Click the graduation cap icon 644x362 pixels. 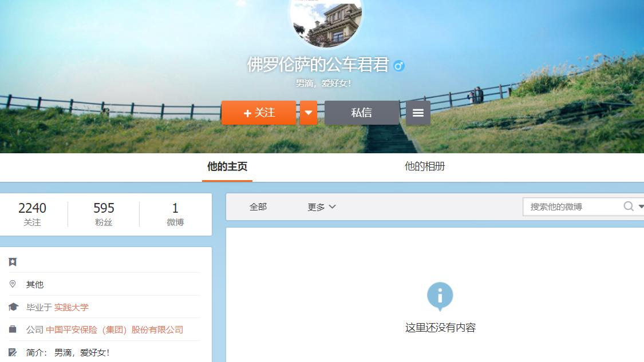pyautogui.click(x=13, y=307)
